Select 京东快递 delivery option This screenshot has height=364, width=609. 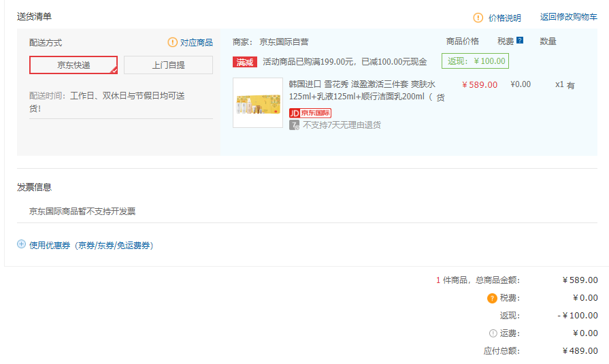coord(73,65)
